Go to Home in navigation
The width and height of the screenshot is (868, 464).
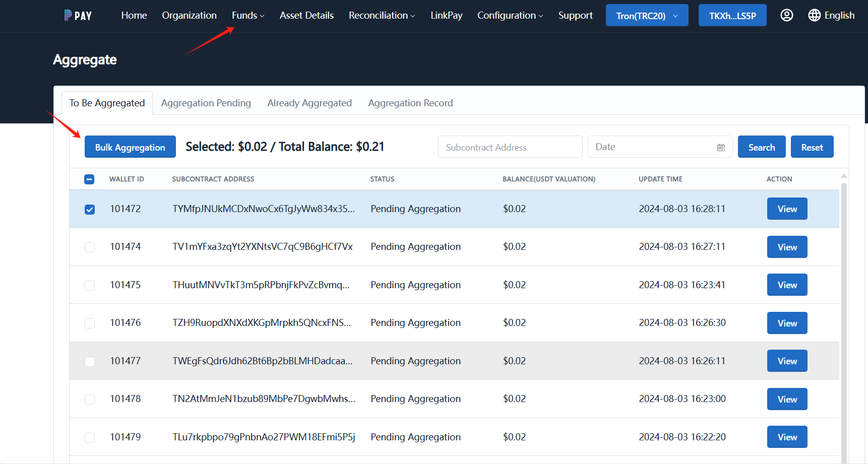134,15
